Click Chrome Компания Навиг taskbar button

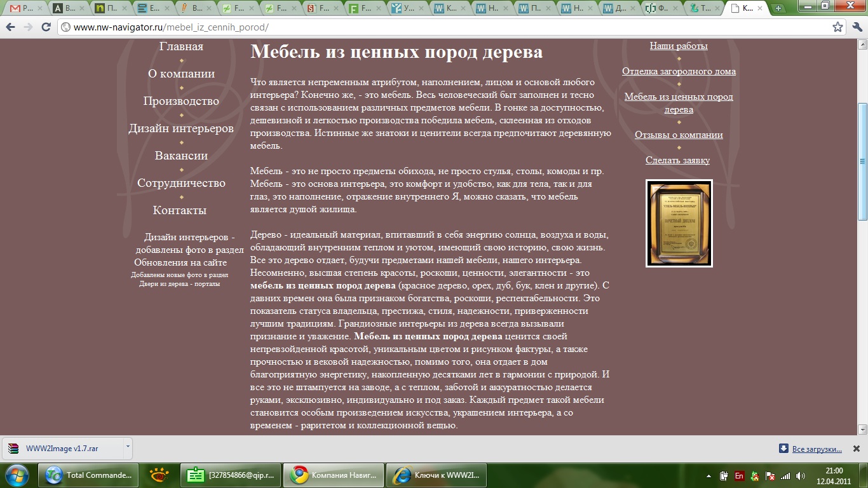tap(334, 475)
